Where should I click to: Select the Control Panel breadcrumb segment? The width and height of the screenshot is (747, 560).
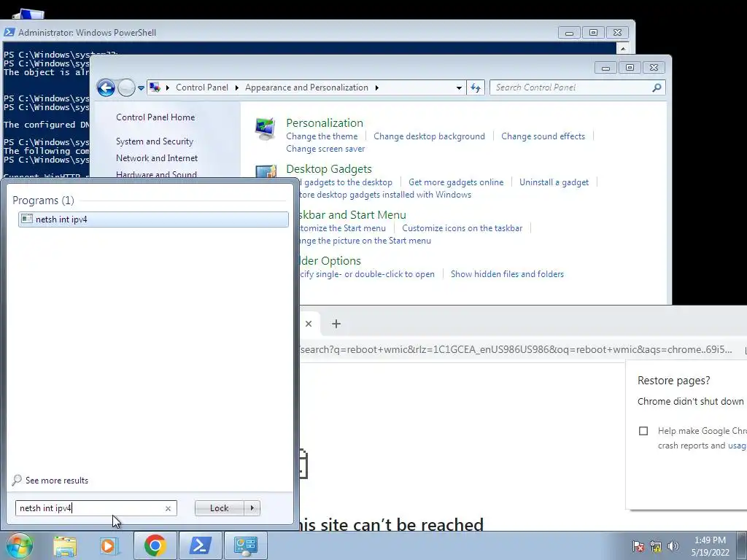pos(202,87)
